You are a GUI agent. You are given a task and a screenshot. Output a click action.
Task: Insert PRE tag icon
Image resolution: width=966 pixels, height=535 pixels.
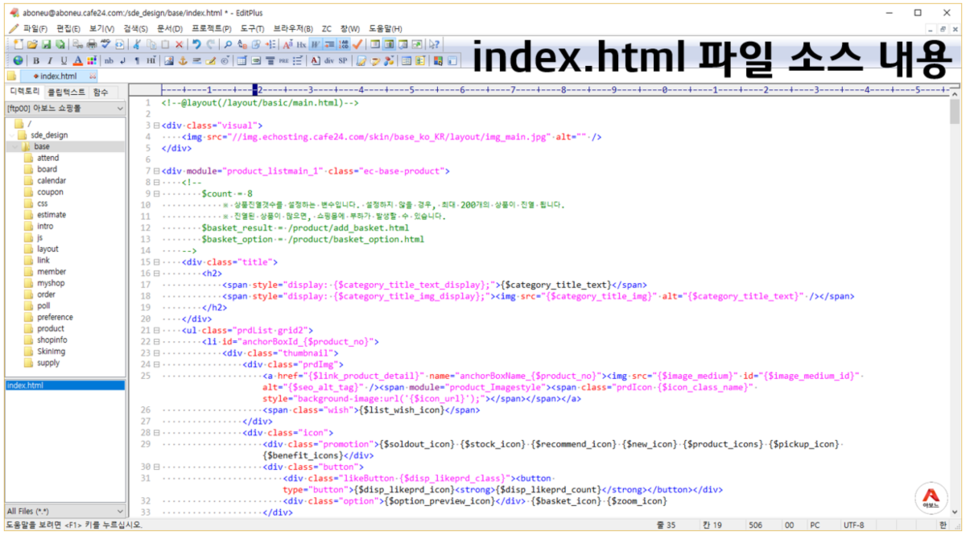283,60
